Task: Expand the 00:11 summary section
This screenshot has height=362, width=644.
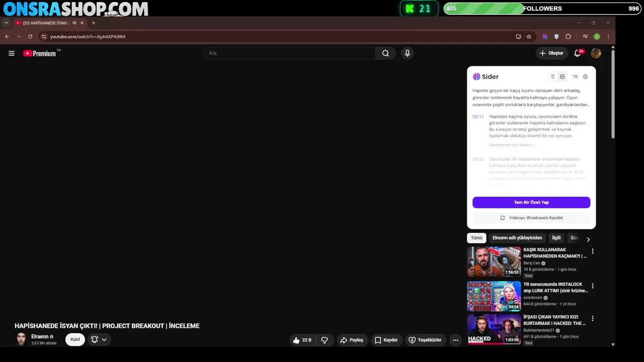Action: [x=512, y=145]
